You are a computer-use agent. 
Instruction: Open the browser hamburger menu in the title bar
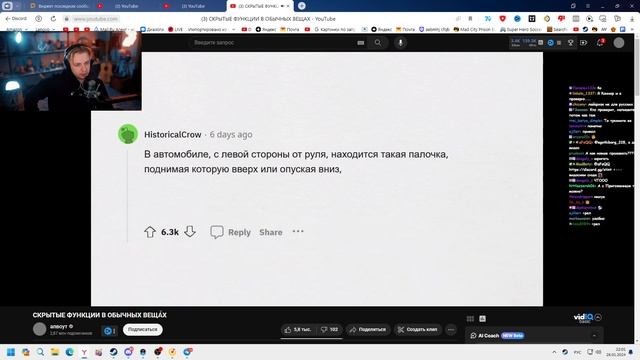(x=588, y=6)
